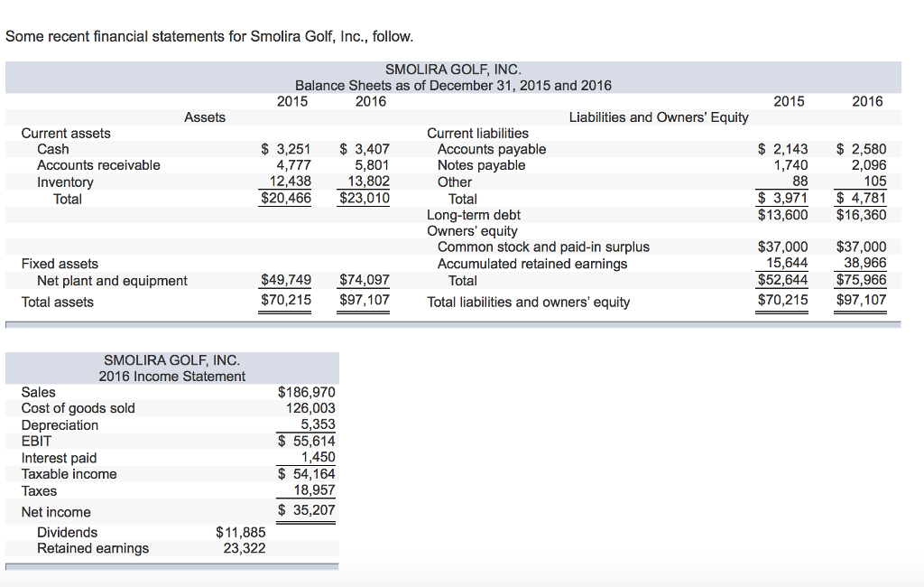Select retained earnings value 15,644
Viewport: 924px width, 587px height.
pyautogui.click(x=787, y=263)
